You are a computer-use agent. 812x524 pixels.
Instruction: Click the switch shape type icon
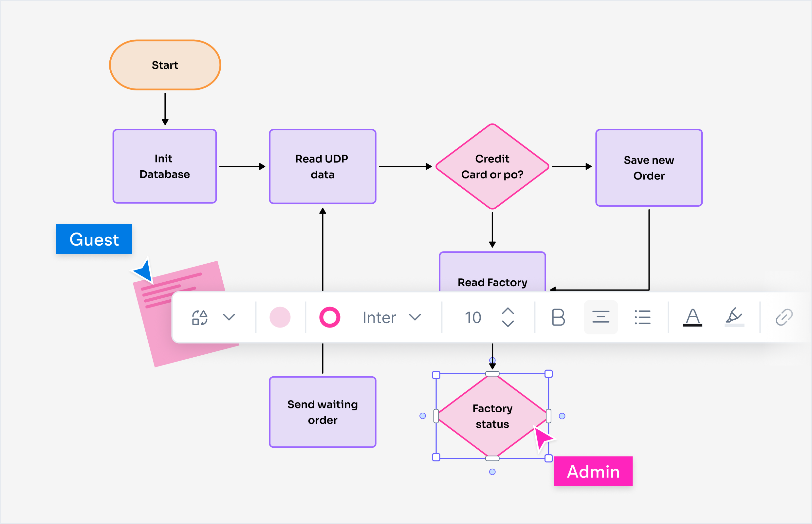click(x=200, y=317)
